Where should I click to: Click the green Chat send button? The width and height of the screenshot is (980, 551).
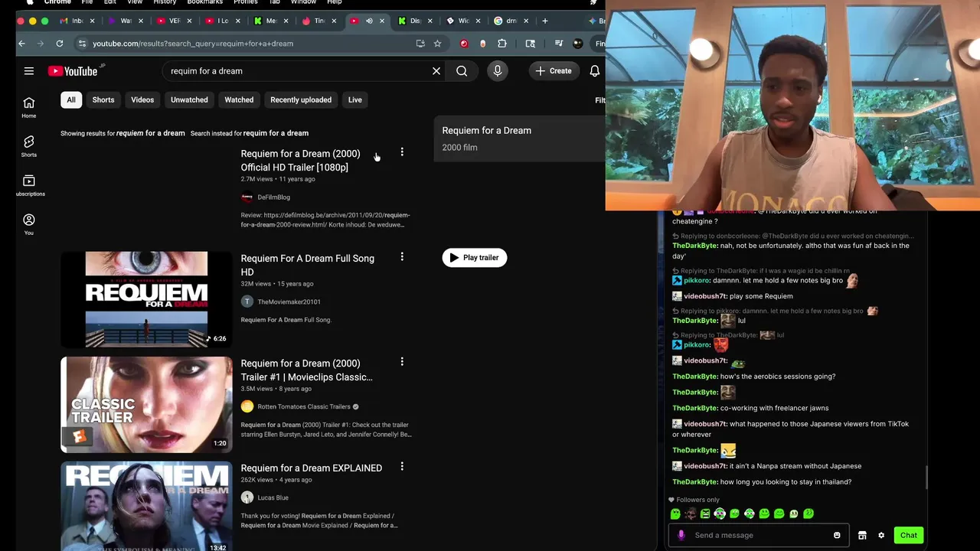(908, 535)
